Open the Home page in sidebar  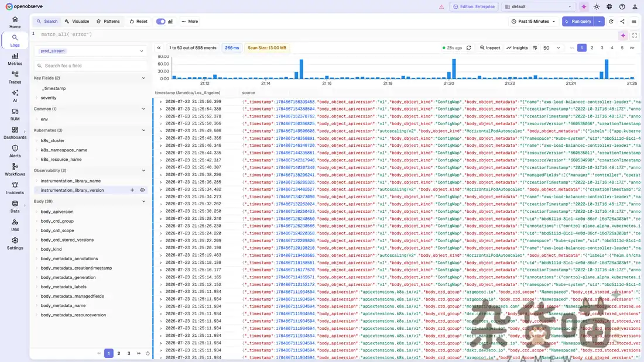pos(15,22)
